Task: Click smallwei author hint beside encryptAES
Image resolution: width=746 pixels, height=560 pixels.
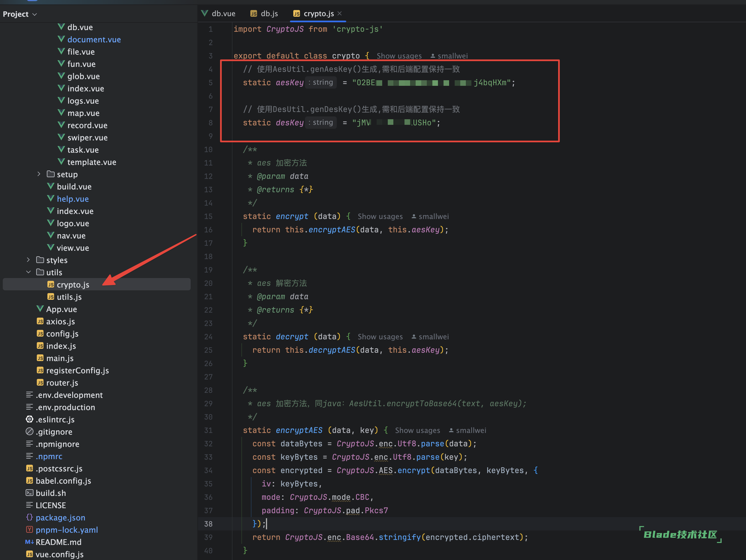Action: click(468, 430)
